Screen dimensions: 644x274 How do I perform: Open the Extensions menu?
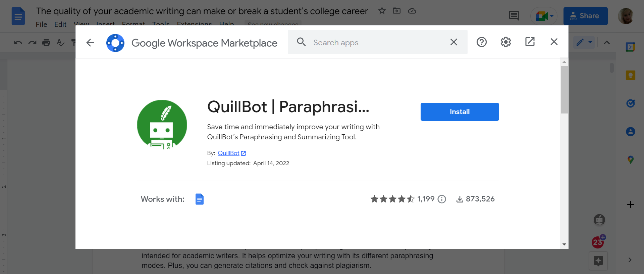(x=195, y=24)
